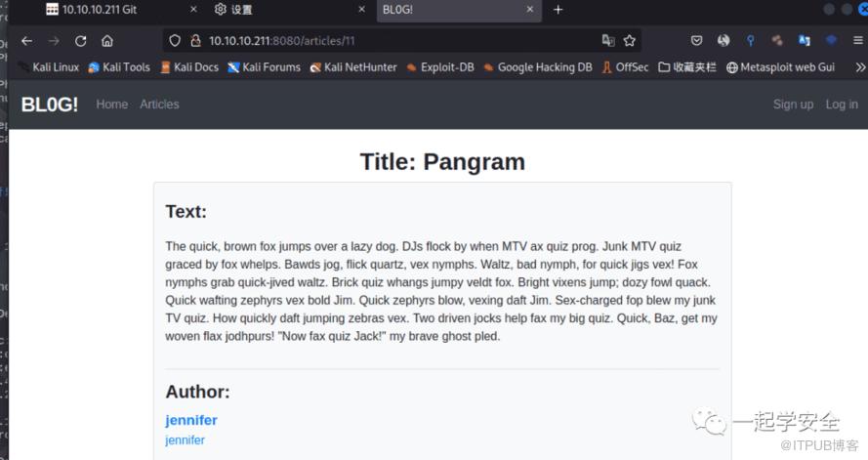Screen dimensions: 868x460
Task: Open the OffSec bookmark
Action: [626, 67]
